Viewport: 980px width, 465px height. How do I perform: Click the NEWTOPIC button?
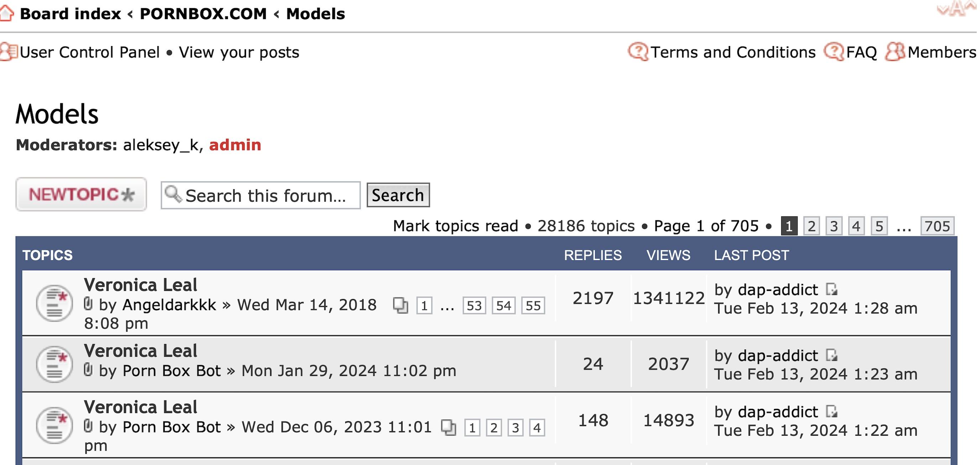81,195
